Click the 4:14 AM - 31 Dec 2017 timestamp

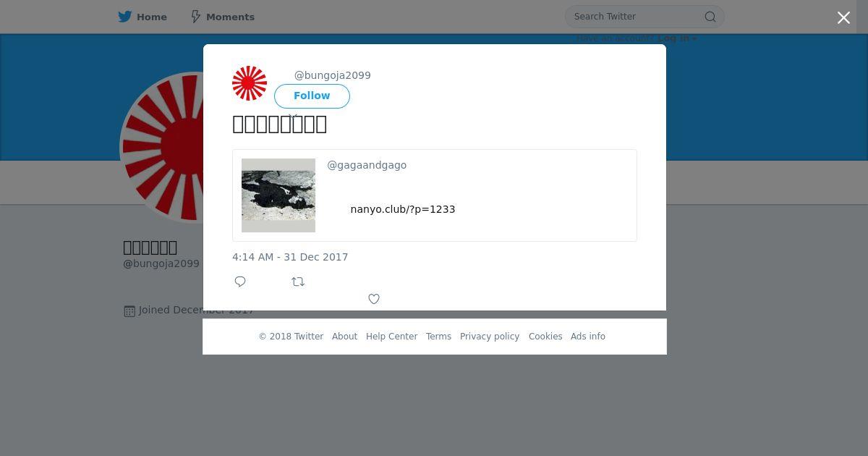290,257
